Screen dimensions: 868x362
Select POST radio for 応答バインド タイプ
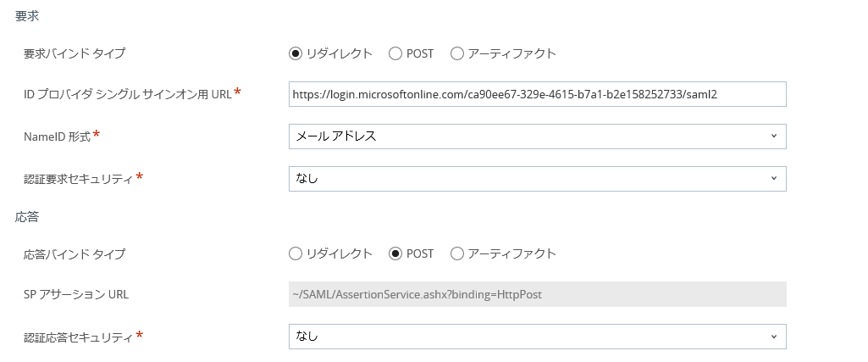click(395, 253)
